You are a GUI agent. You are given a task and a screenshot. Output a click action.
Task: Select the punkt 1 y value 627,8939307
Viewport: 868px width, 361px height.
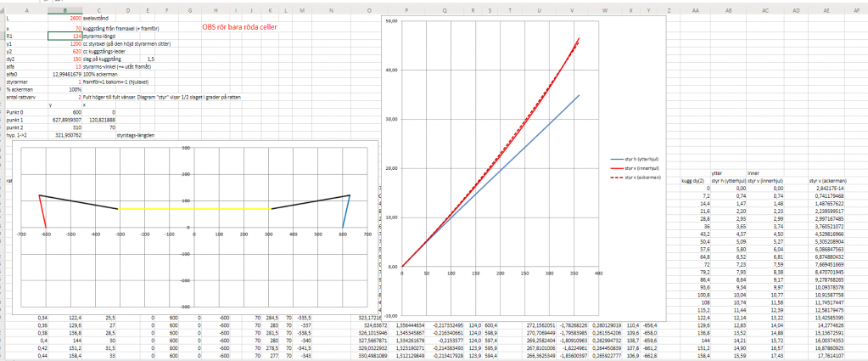pos(64,119)
